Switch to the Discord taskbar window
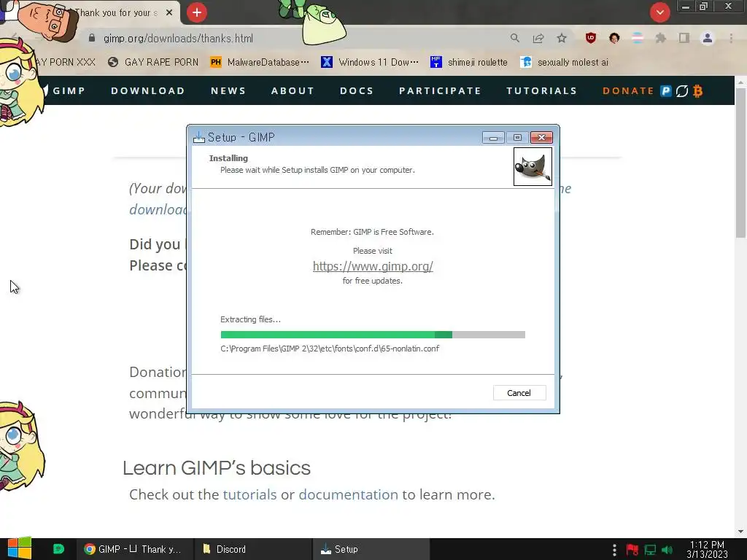 point(253,549)
